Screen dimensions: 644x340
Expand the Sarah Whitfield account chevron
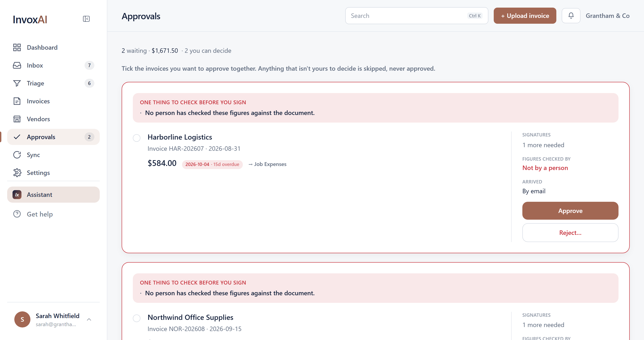89,319
